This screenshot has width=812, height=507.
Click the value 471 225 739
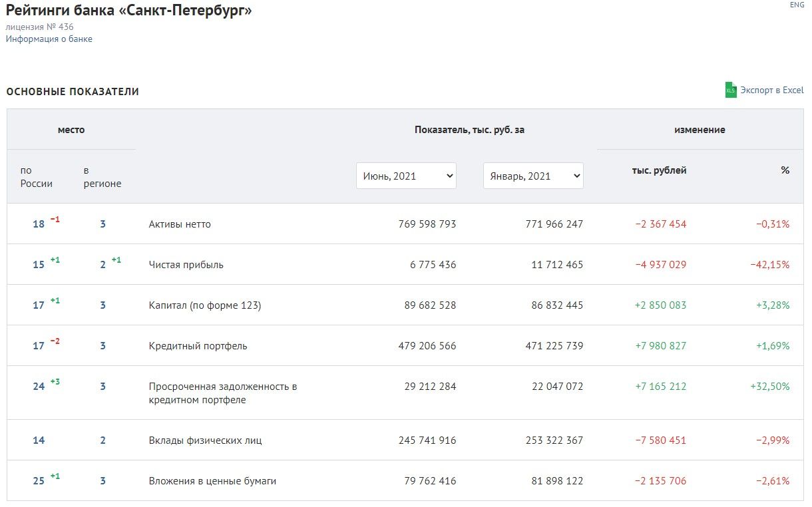pyautogui.click(x=554, y=346)
